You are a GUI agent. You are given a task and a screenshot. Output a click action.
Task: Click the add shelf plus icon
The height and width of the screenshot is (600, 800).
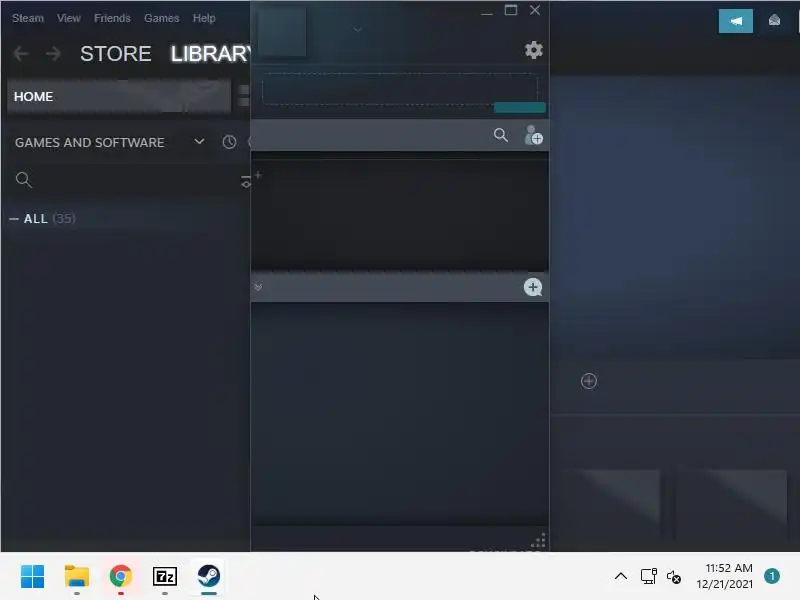click(x=589, y=381)
